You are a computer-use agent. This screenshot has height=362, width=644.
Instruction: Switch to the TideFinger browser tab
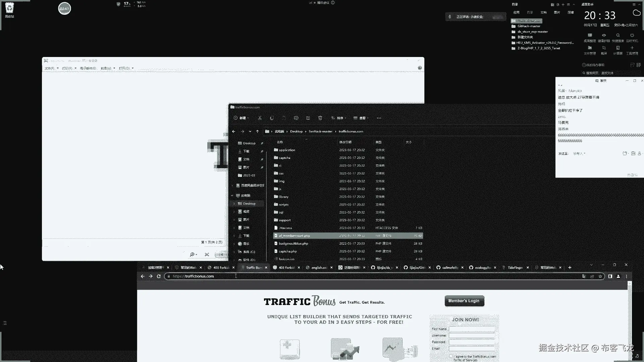coord(515,267)
